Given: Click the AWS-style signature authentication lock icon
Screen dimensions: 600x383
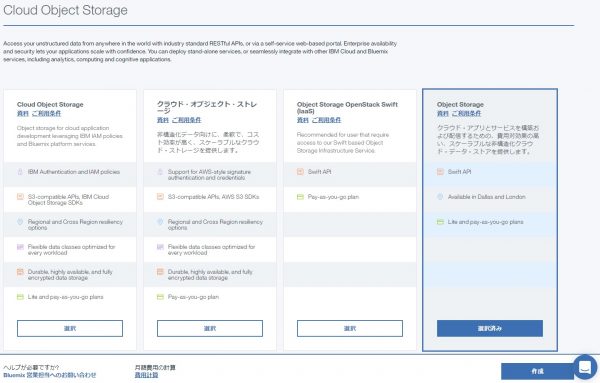Looking at the screenshot, I should [160, 172].
